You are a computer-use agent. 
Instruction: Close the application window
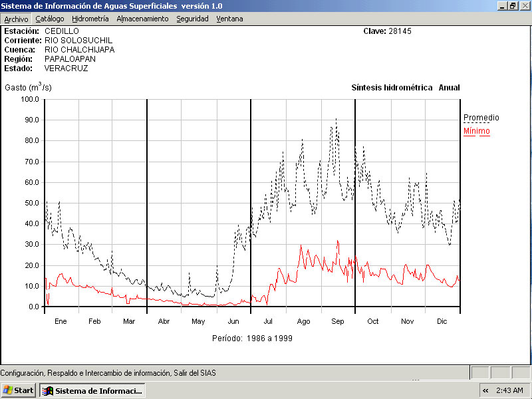pyautogui.click(x=524, y=5)
